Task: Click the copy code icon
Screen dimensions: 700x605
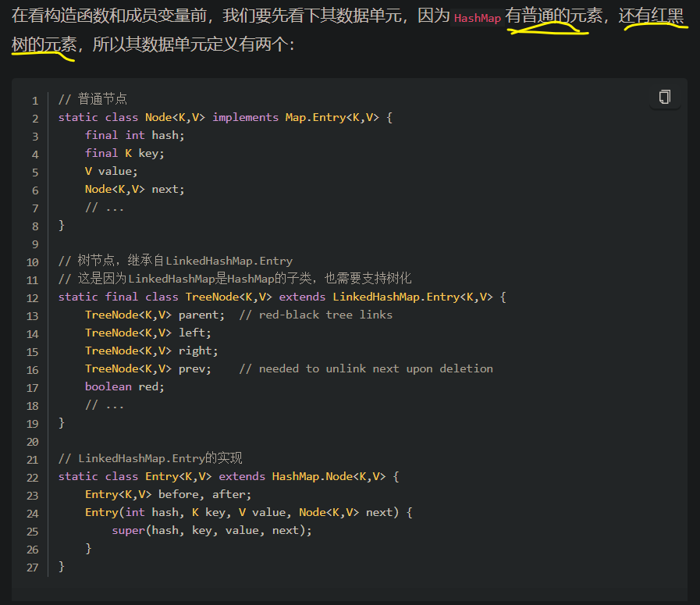Action: click(x=665, y=97)
